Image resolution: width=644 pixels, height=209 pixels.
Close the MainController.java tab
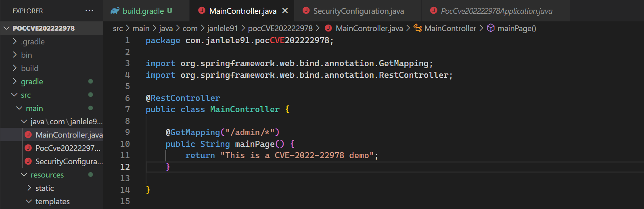[x=285, y=11]
